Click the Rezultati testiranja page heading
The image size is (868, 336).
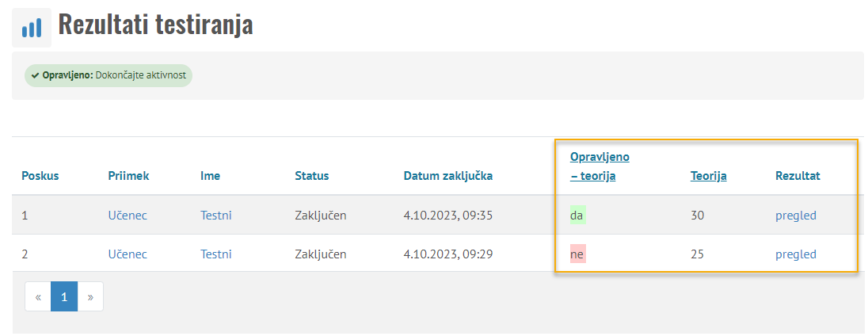click(155, 25)
